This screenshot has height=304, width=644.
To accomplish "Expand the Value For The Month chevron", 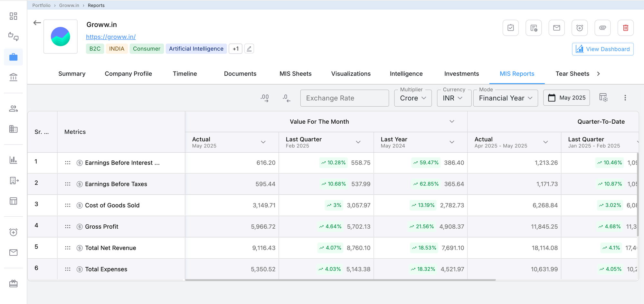I will (x=452, y=121).
